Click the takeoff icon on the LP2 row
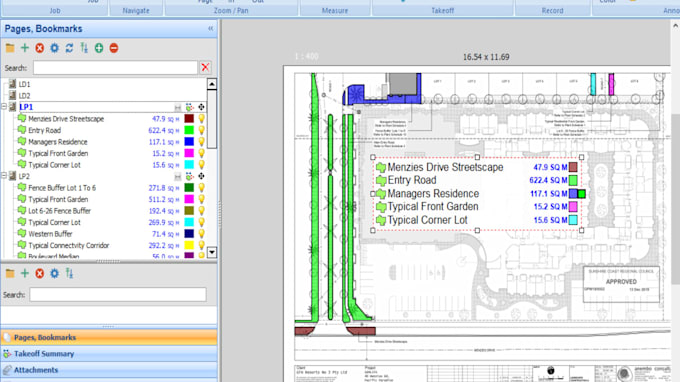The width and height of the screenshot is (680, 382). click(x=190, y=176)
